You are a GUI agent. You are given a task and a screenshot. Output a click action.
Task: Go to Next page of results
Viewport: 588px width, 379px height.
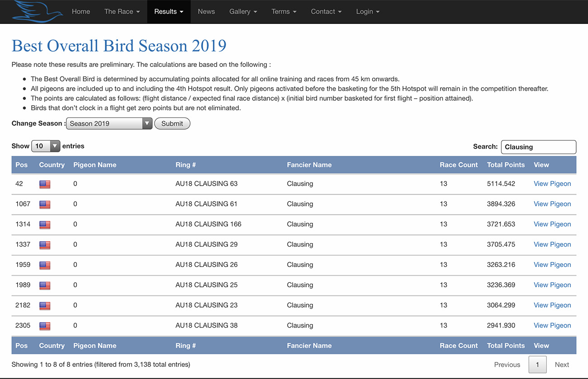click(x=562, y=365)
